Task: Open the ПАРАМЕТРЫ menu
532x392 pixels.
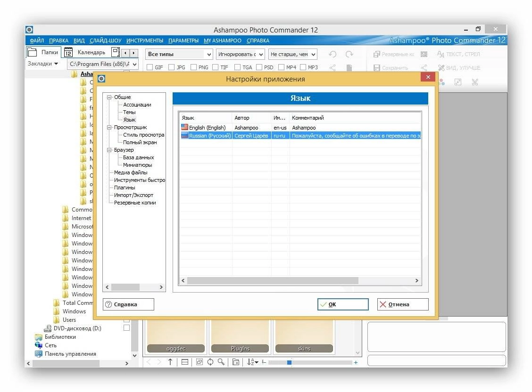Action: click(x=183, y=41)
